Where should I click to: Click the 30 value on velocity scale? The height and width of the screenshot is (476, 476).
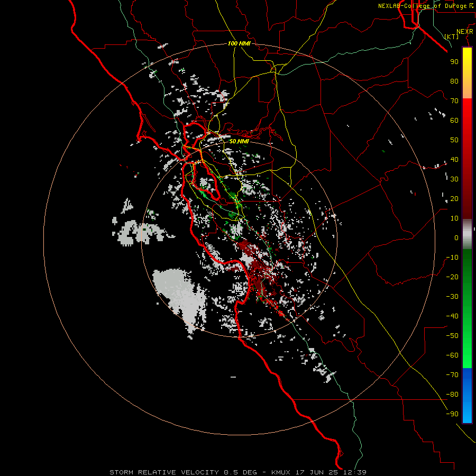coord(454,179)
